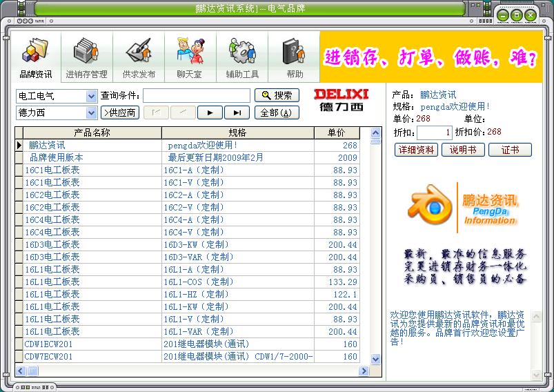
Task: Close window with green X button
Action: pos(531,15)
